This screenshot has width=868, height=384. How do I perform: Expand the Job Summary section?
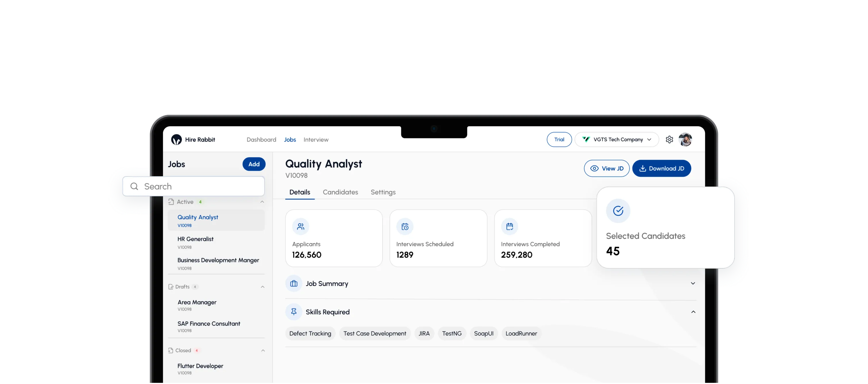[x=693, y=283]
